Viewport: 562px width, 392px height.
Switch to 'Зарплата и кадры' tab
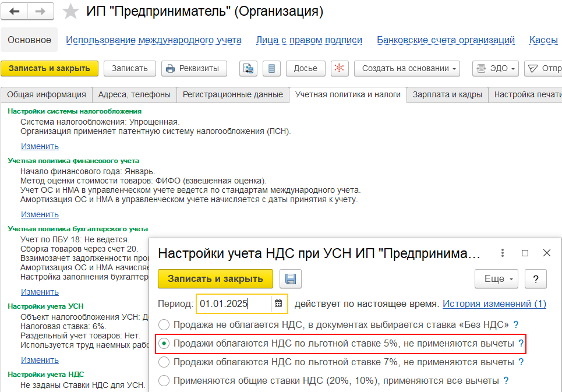click(x=447, y=94)
